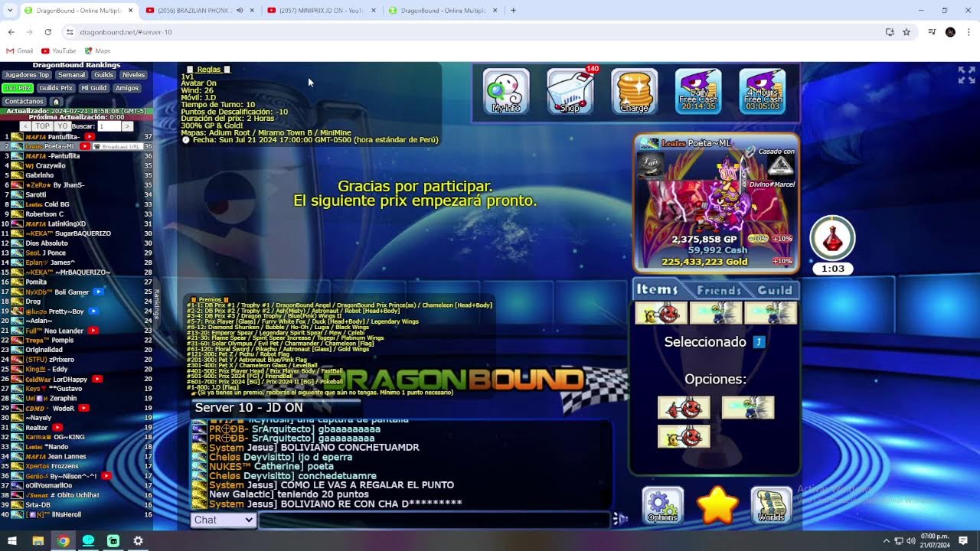Open the My Info panel
Viewport: 980px width, 551px height.
(x=506, y=92)
